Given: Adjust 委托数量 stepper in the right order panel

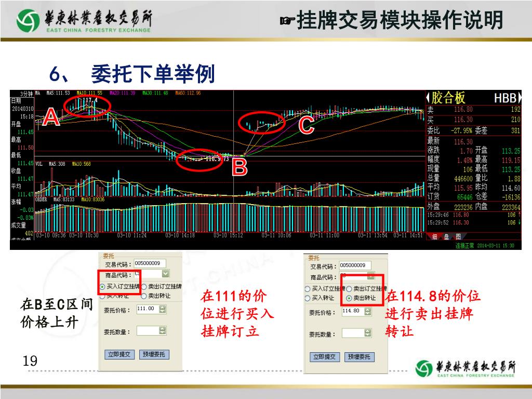Looking at the screenshot, I should (x=368, y=333).
